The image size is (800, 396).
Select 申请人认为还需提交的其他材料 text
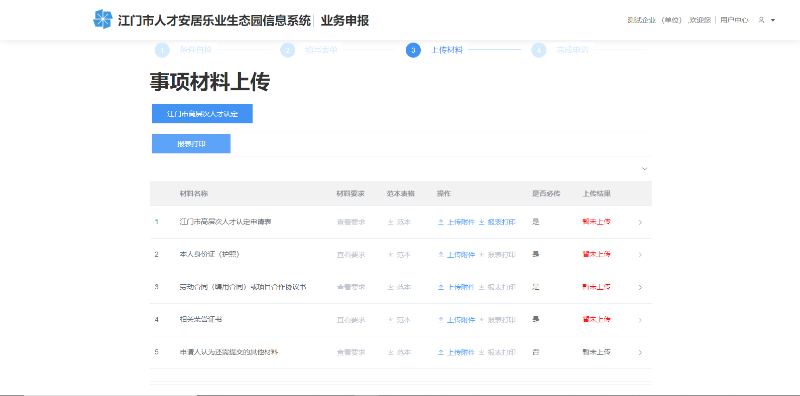(229, 353)
